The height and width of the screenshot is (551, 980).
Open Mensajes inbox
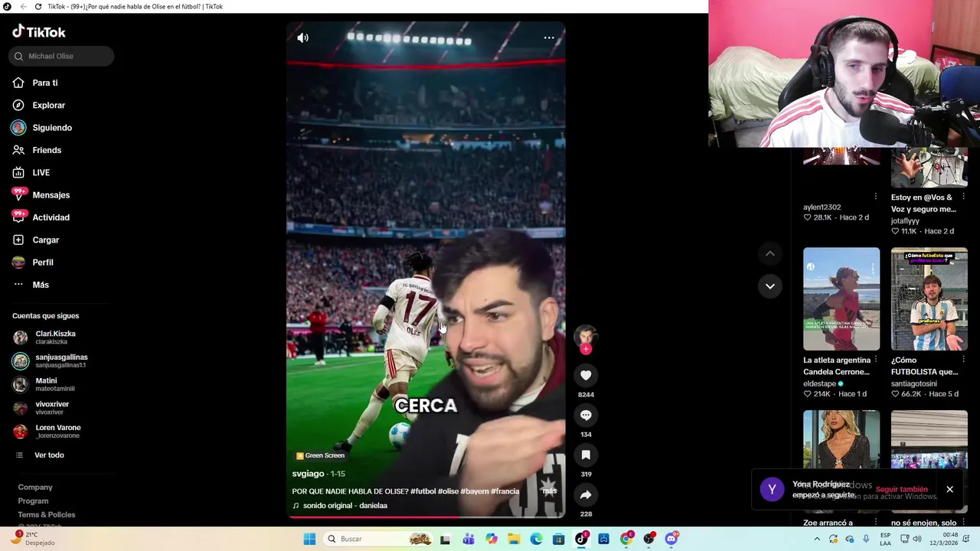[x=51, y=195]
